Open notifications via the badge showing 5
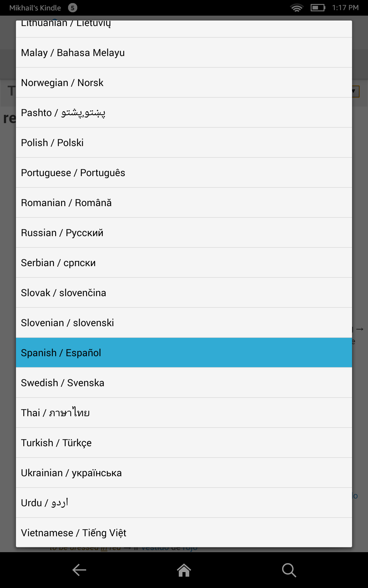368x588 pixels. [x=73, y=8]
